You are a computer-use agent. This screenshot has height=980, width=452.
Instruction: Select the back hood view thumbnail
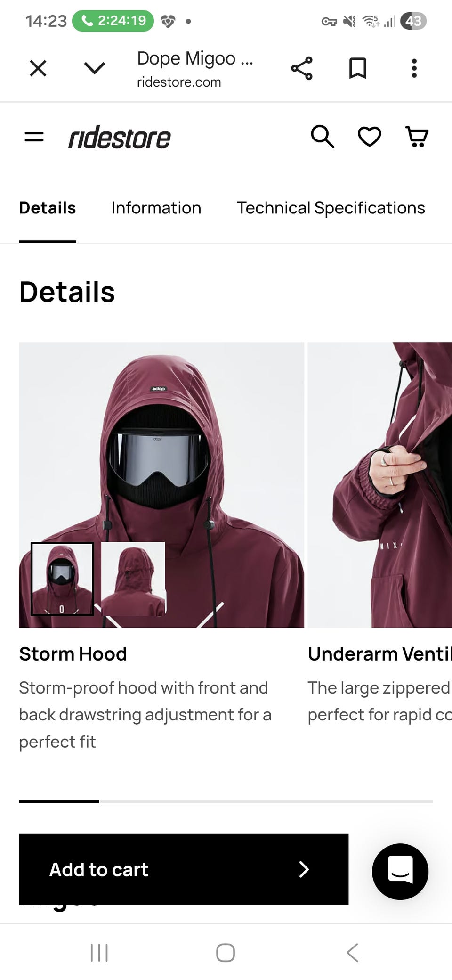[x=133, y=579]
